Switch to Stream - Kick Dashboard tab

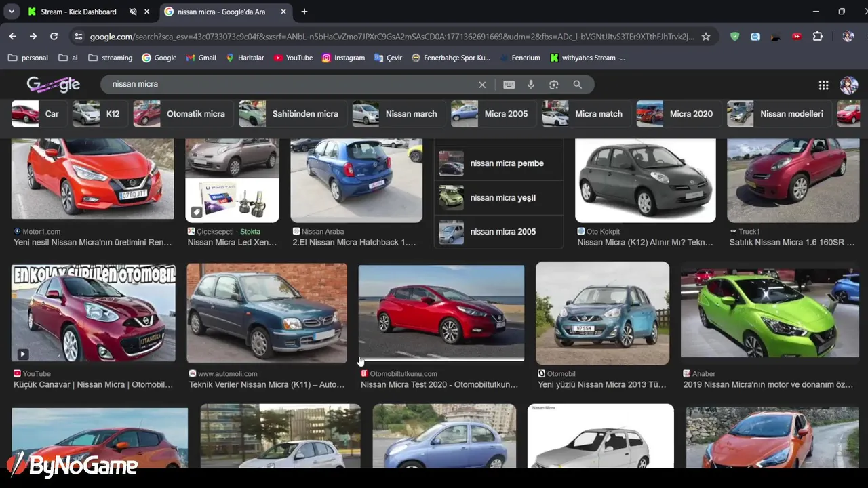coord(89,12)
